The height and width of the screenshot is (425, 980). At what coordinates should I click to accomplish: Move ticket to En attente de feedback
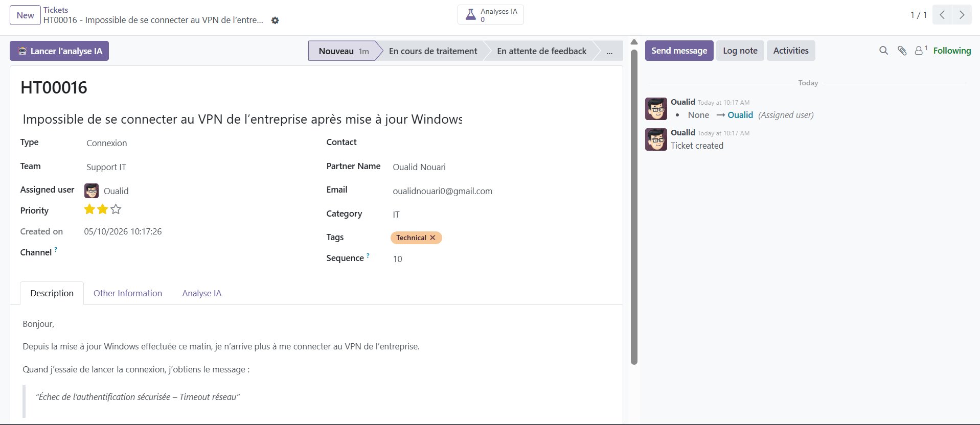pyautogui.click(x=541, y=51)
